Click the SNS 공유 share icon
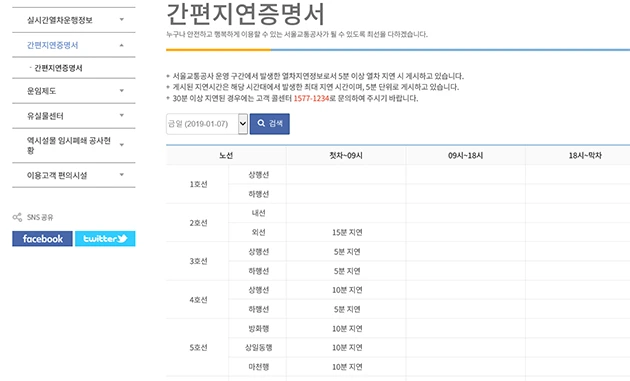The image size is (630, 381). tap(17, 217)
